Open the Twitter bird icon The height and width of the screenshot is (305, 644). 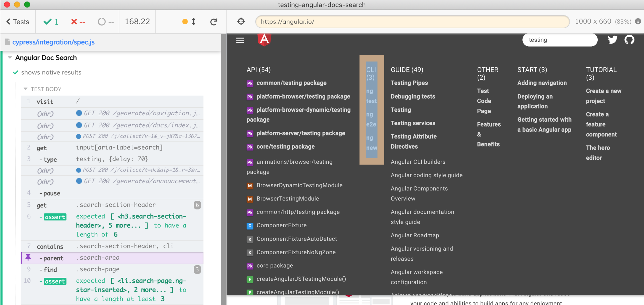pyautogui.click(x=613, y=40)
